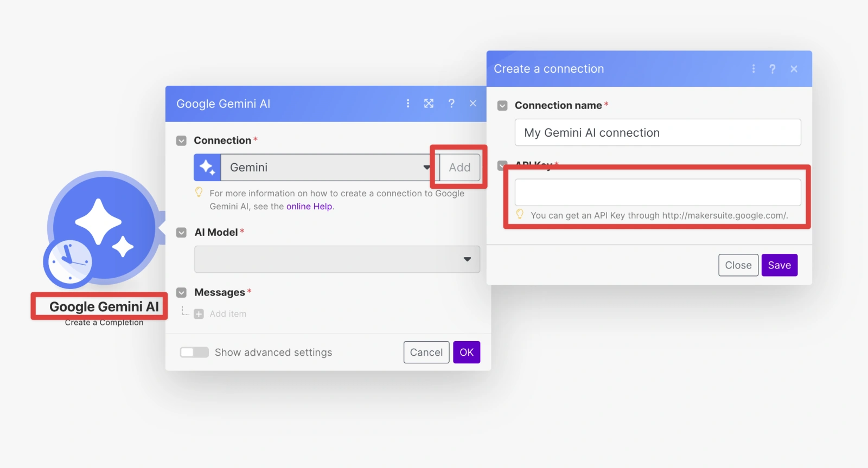The height and width of the screenshot is (468, 868).
Task: Click the plus icon beside Add item
Action: [x=199, y=314]
